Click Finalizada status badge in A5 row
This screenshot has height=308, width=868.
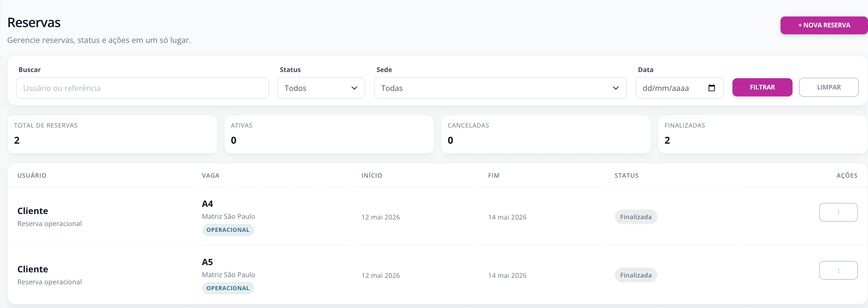click(x=636, y=275)
